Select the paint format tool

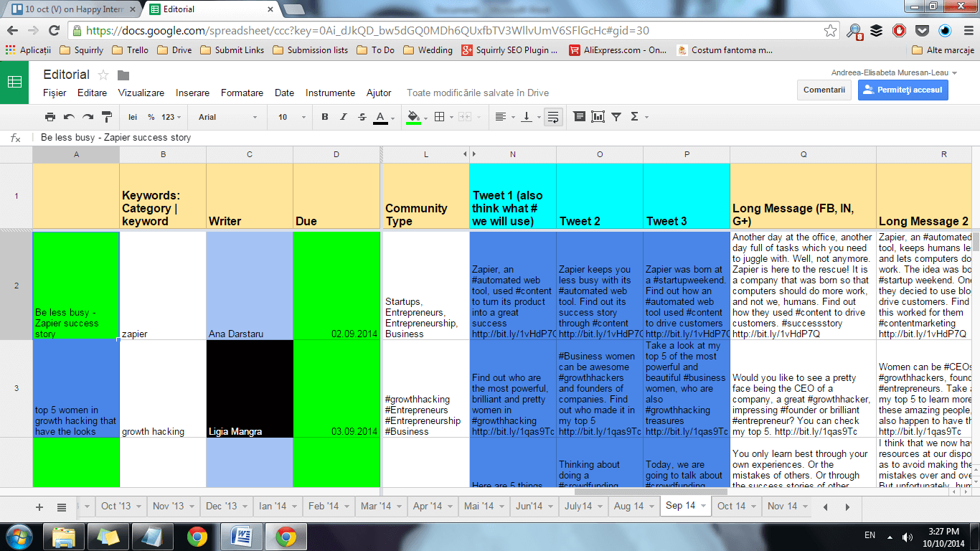point(107,117)
